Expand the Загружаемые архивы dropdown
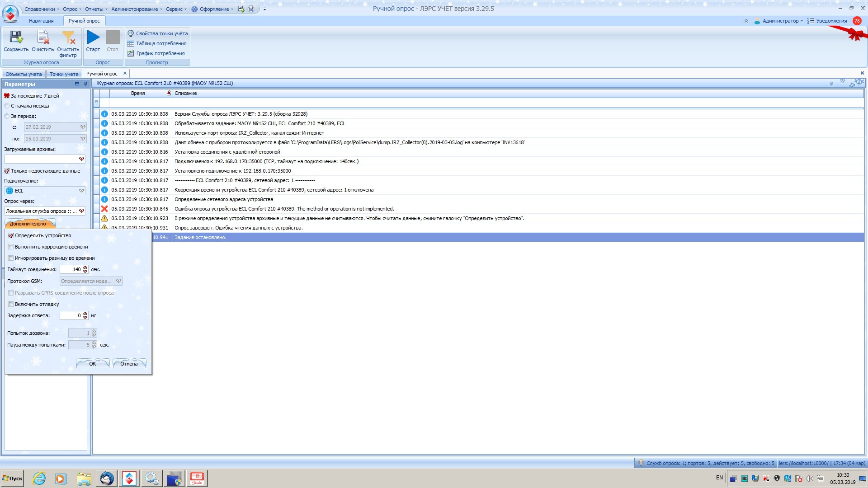This screenshot has height=488, width=868. (81, 159)
